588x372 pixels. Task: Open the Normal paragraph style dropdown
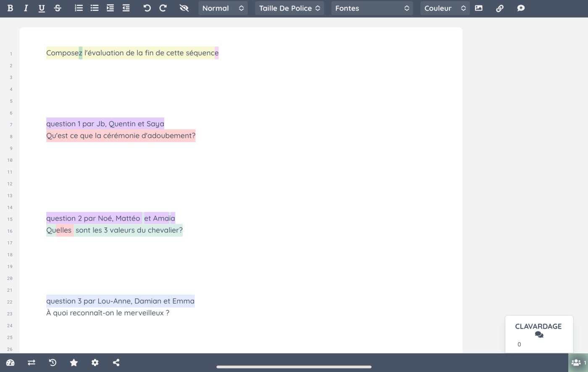223,8
